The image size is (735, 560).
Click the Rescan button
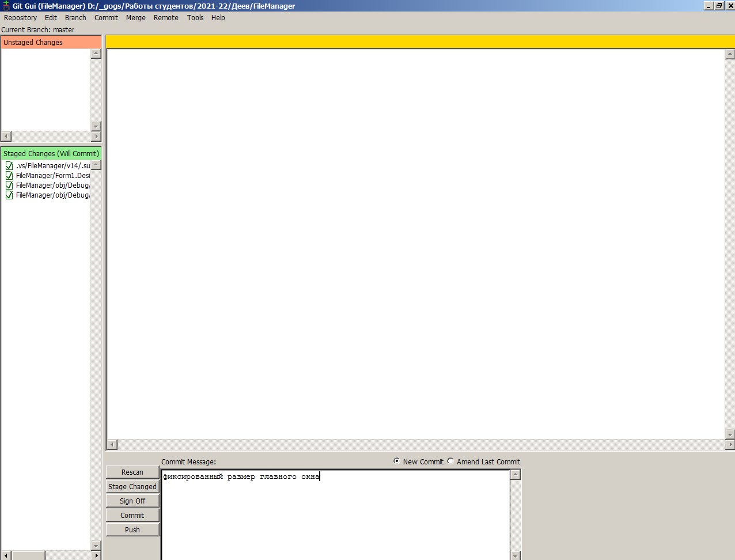pos(132,472)
